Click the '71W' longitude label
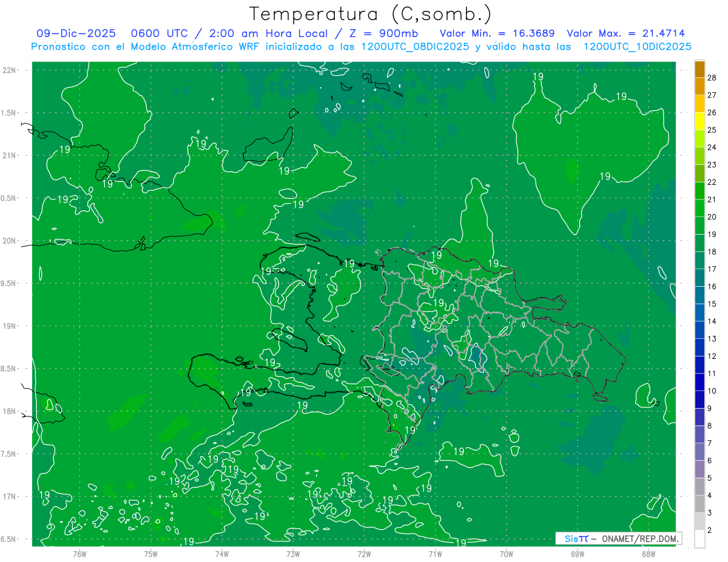Viewport: 728px width, 562px height. tap(435, 554)
